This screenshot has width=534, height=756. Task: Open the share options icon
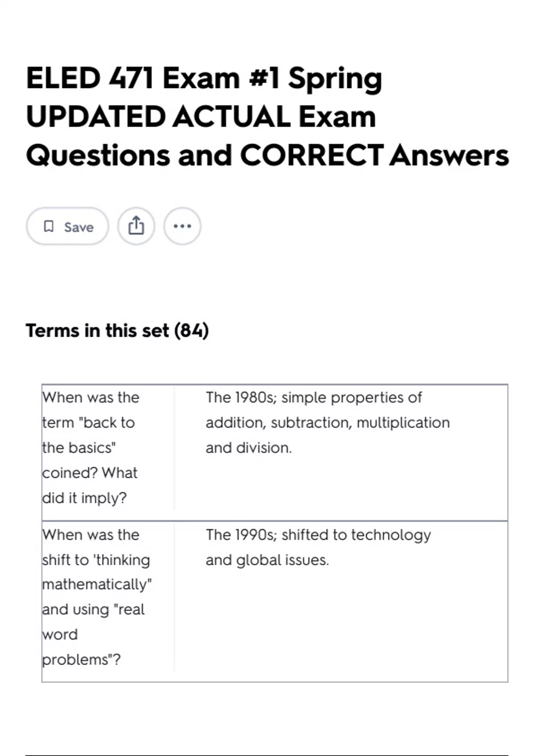coord(136,226)
